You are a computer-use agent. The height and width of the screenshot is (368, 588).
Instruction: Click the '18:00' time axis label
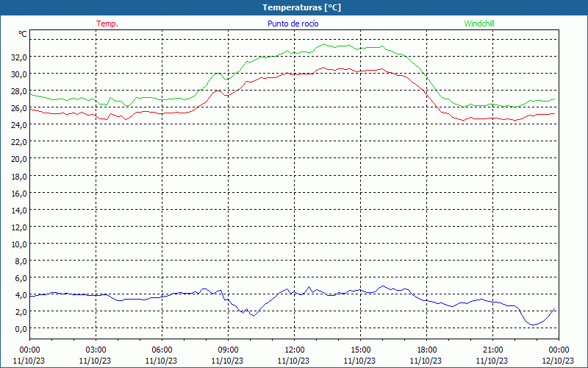coord(427,350)
